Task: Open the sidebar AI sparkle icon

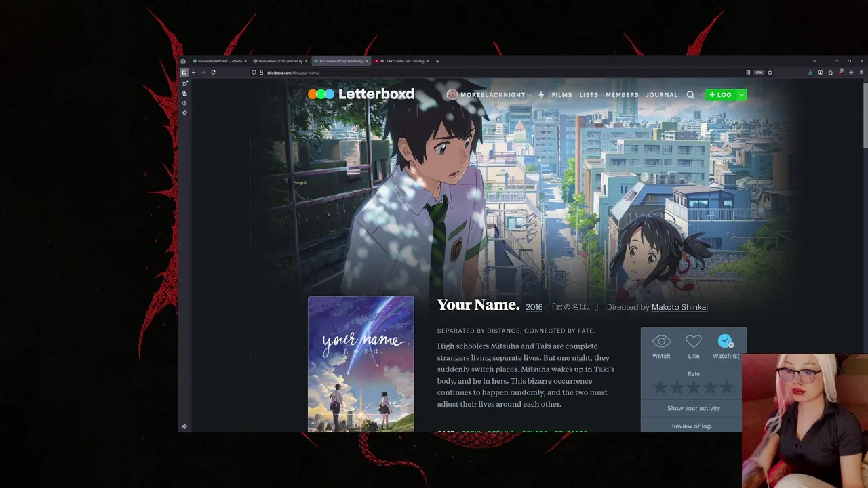Action: pyautogui.click(x=184, y=83)
